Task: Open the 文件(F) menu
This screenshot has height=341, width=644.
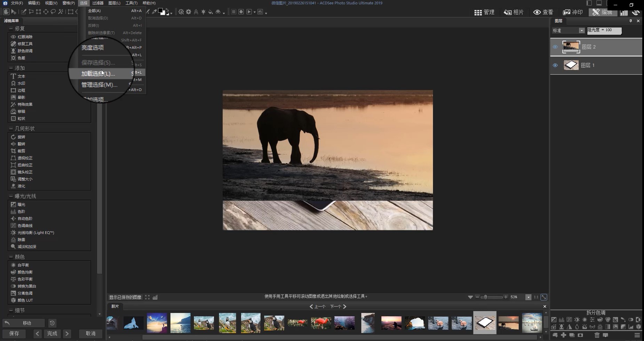Action: tap(17, 3)
